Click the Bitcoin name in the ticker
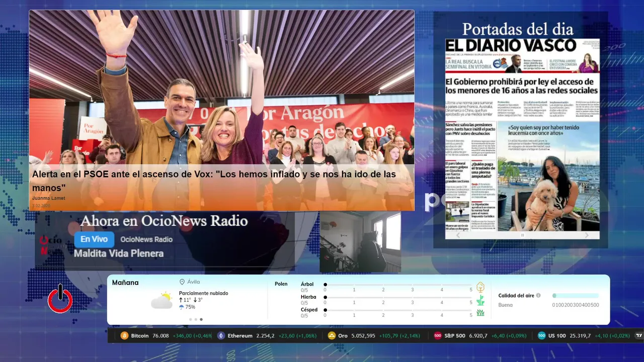Screen dimensions: 644x362 click(x=140, y=335)
